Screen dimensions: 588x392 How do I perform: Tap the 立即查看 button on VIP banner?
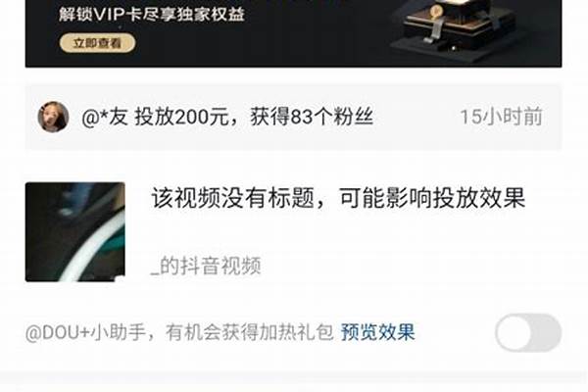[x=97, y=43]
